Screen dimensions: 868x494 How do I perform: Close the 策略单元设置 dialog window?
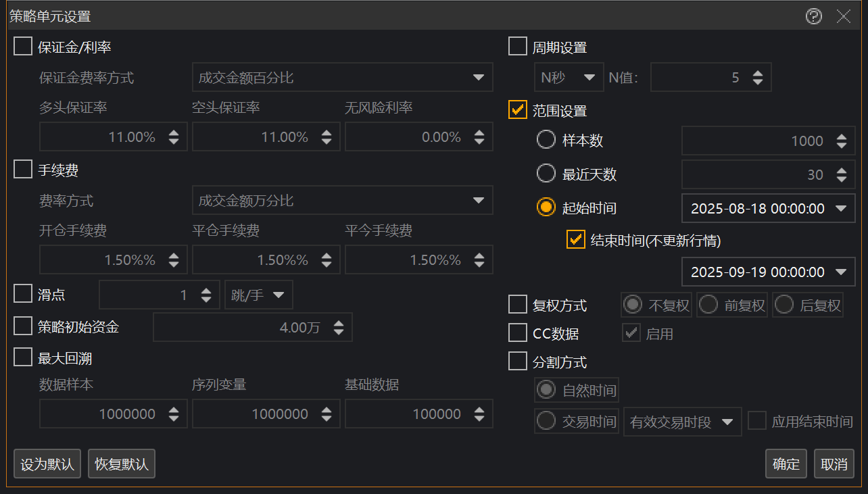tap(844, 16)
